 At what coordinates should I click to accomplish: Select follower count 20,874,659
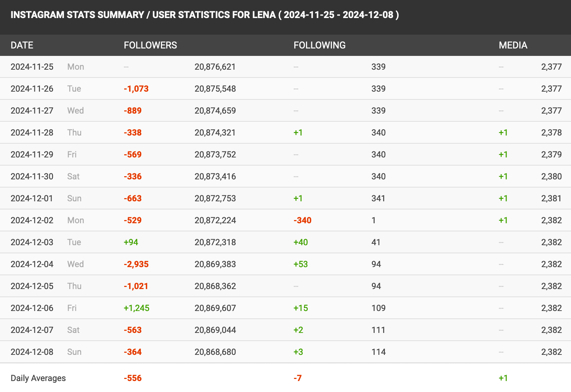(215, 111)
